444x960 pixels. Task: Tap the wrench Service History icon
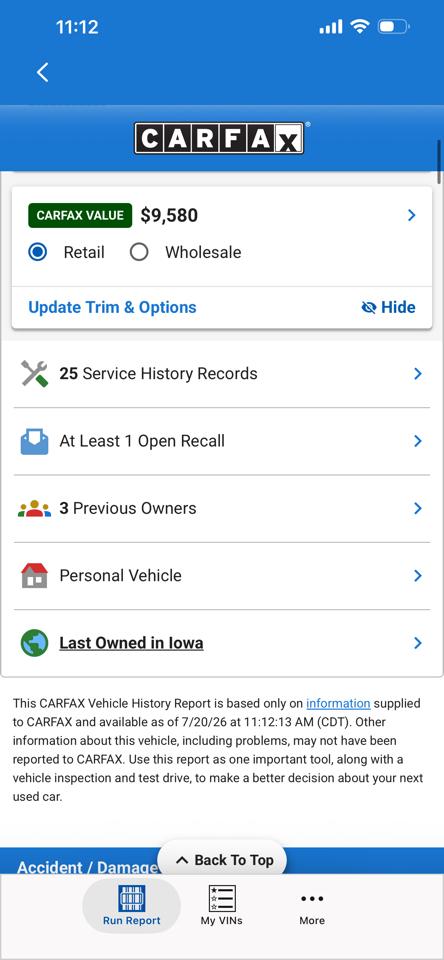(x=34, y=373)
